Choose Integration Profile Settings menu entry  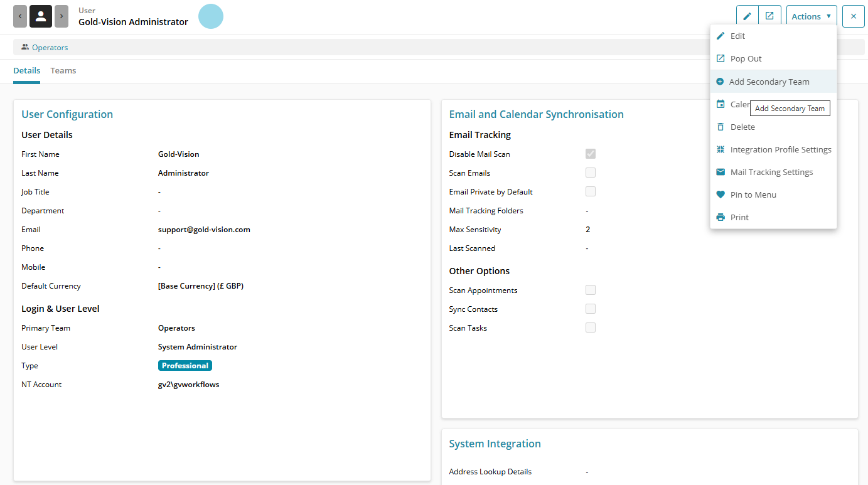pos(780,149)
